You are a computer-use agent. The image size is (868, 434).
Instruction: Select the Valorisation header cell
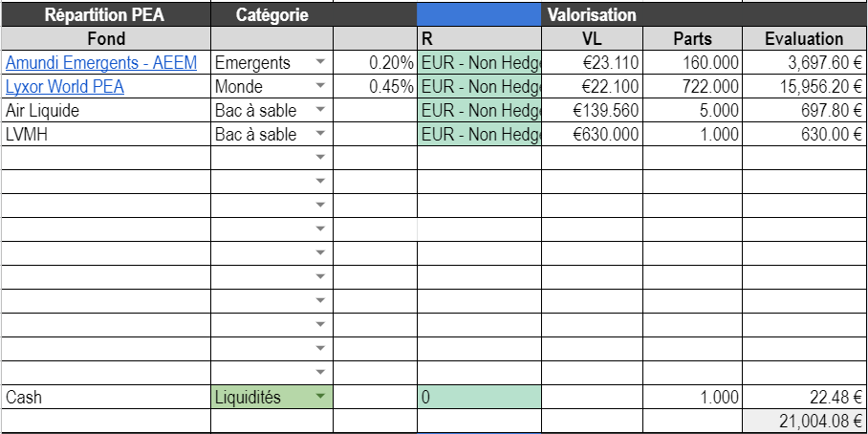pyautogui.click(x=593, y=14)
